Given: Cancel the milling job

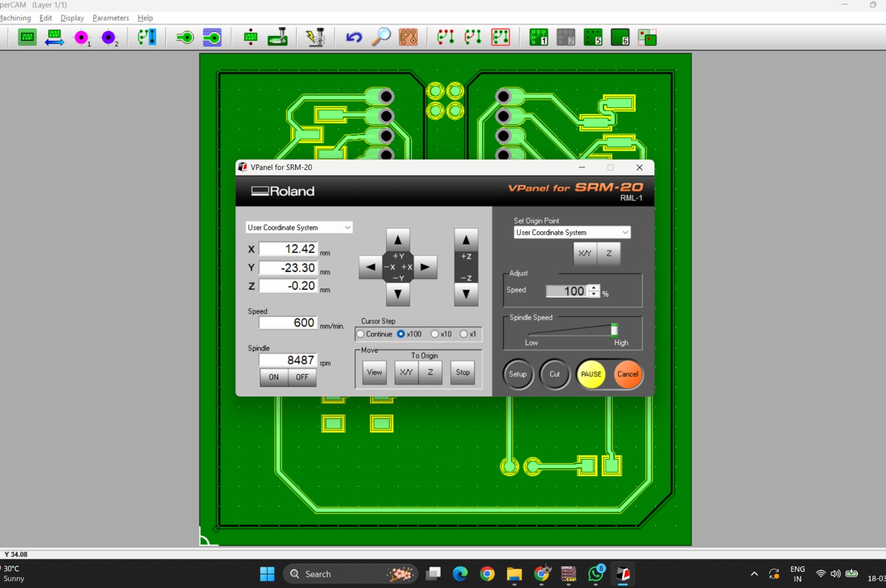Looking at the screenshot, I should [x=627, y=374].
